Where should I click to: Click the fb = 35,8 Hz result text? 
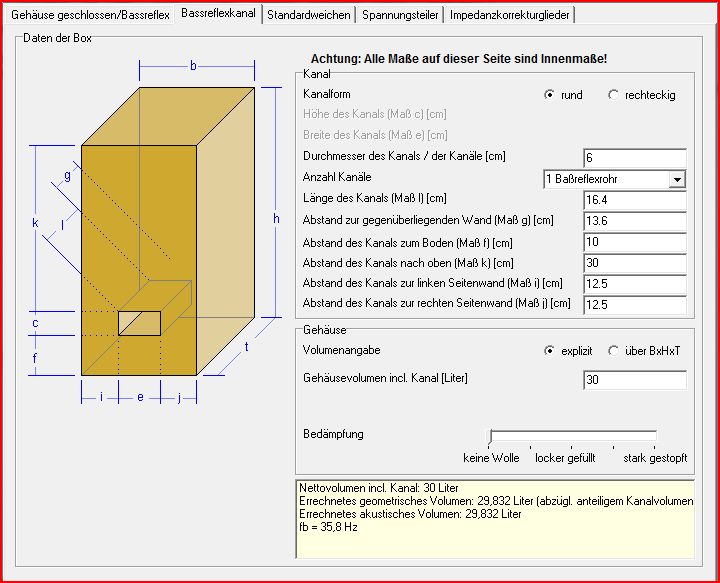[x=328, y=527]
